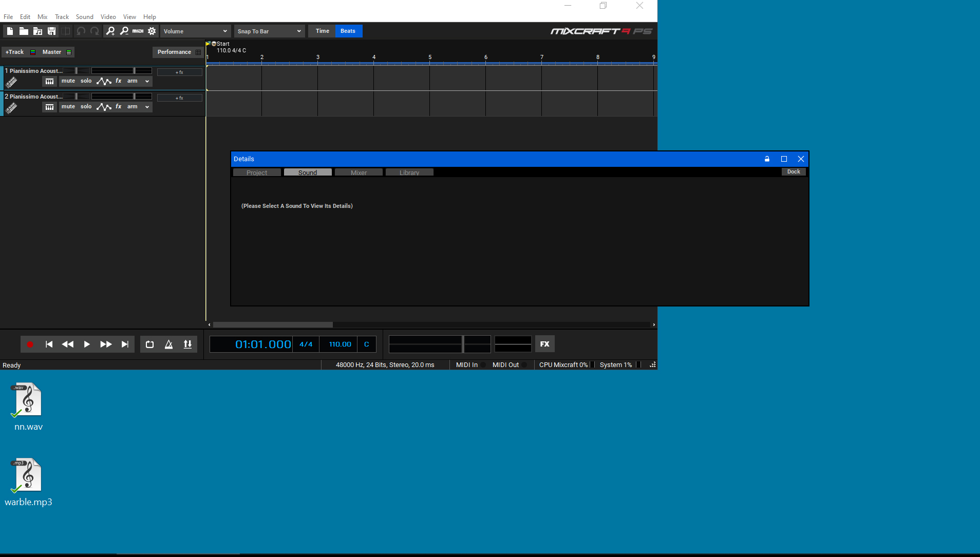Toggle loop mode in the transport bar
This screenshot has width=980, height=557.
click(149, 344)
